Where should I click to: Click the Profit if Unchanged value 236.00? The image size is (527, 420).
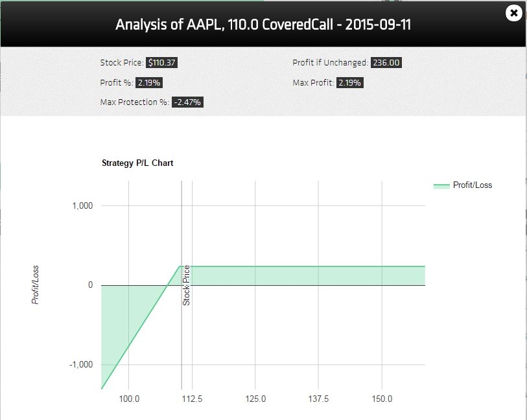pyautogui.click(x=386, y=62)
